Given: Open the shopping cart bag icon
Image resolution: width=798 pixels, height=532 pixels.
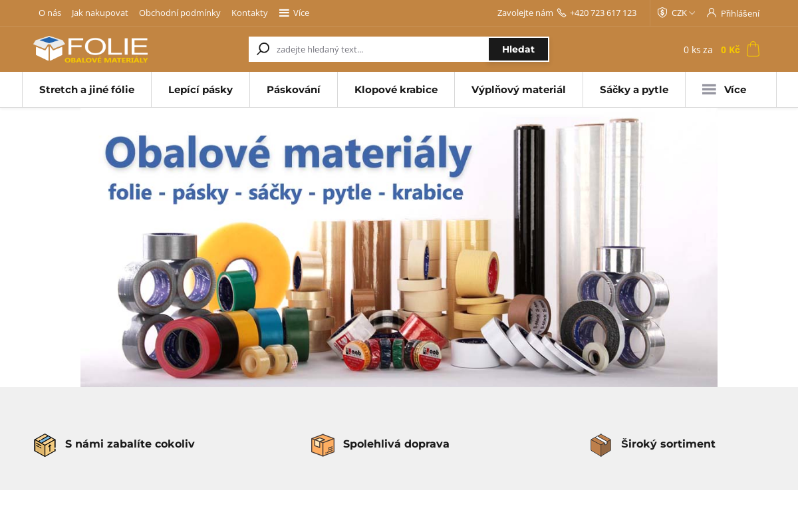Looking at the screenshot, I should (x=753, y=49).
